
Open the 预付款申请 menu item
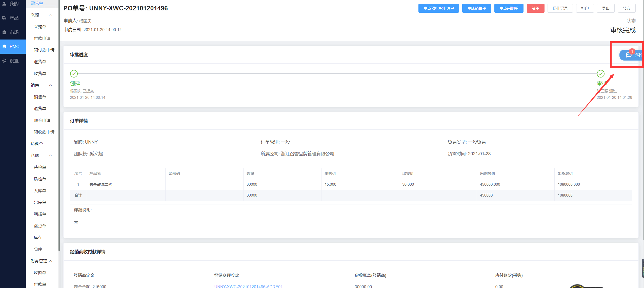[x=44, y=50]
